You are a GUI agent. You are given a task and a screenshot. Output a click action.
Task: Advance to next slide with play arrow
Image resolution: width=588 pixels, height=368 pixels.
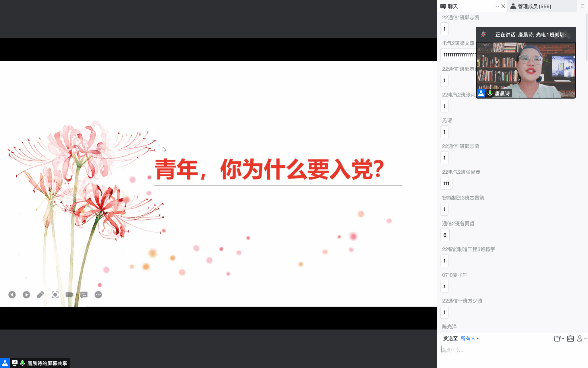coord(26,295)
